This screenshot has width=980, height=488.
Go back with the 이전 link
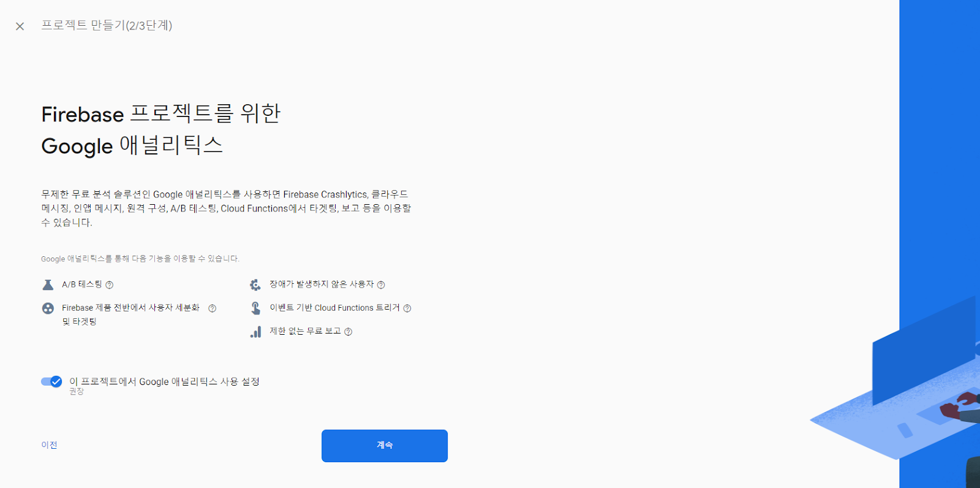[49, 445]
